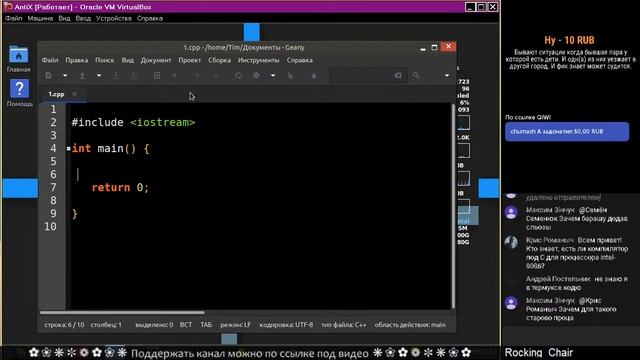
Task: Open VirtualBox Устройства menu
Action: pyautogui.click(x=114, y=18)
